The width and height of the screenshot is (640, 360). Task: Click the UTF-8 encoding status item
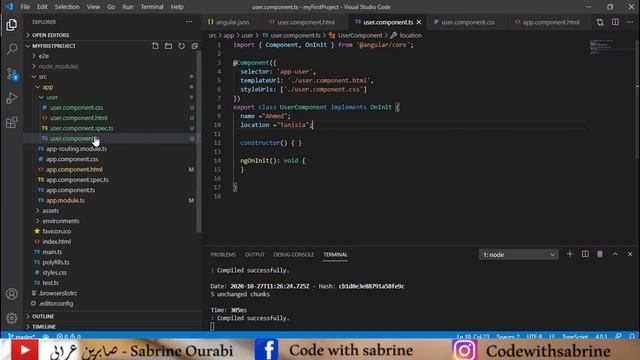click(534, 336)
